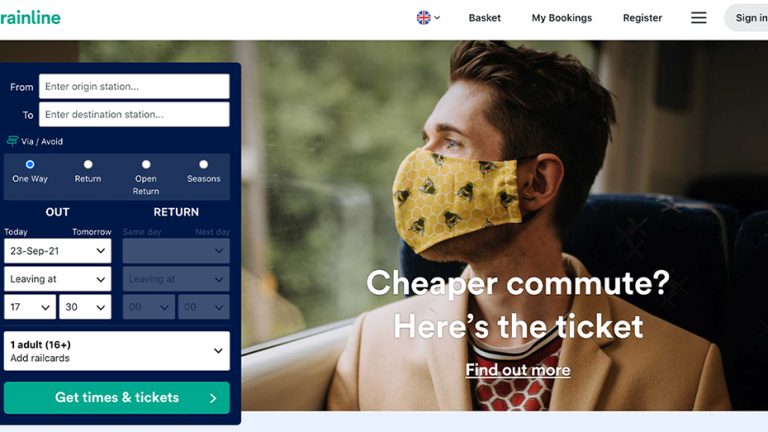Select the One Way radio button
Image resolution: width=768 pixels, height=432 pixels.
pyautogui.click(x=30, y=164)
